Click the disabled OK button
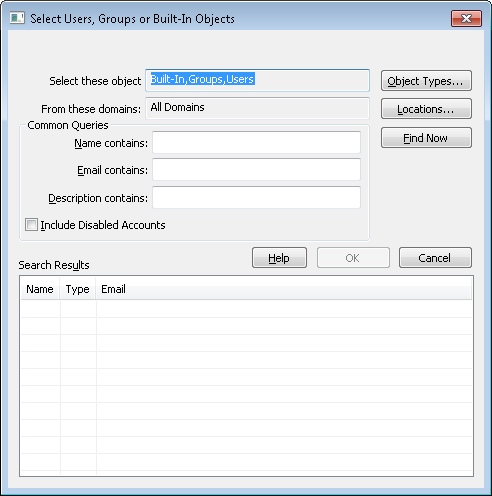 (353, 258)
